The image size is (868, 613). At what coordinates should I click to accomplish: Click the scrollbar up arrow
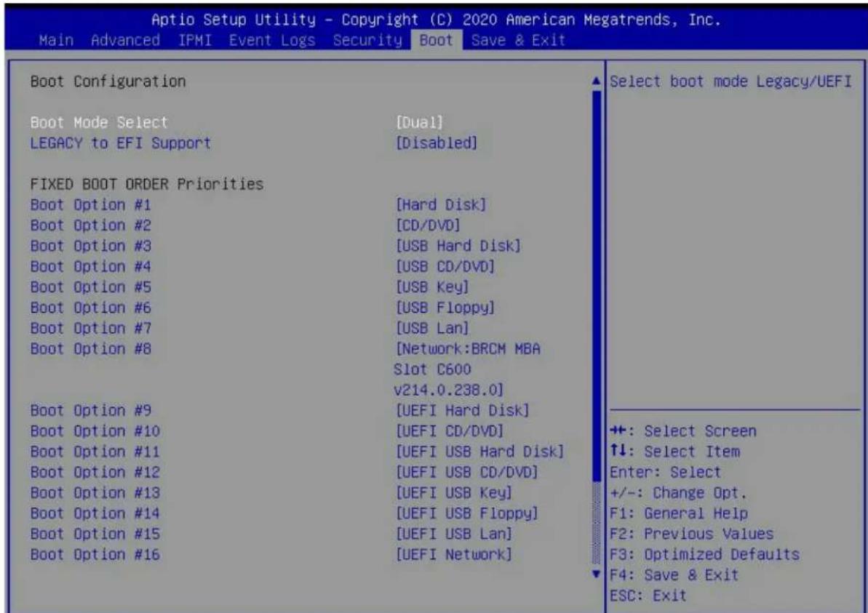coord(596,81)
